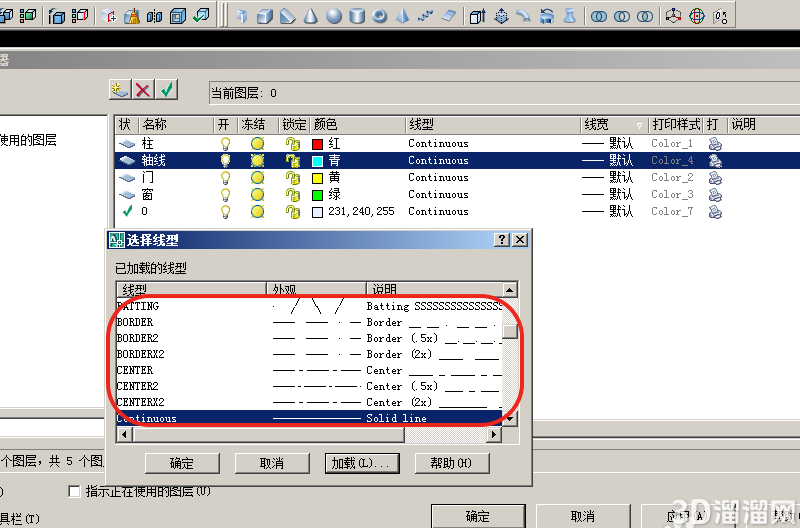Create a new layer with the sun-star icon
Screen dimensions: 800x528
pos(120,90)
